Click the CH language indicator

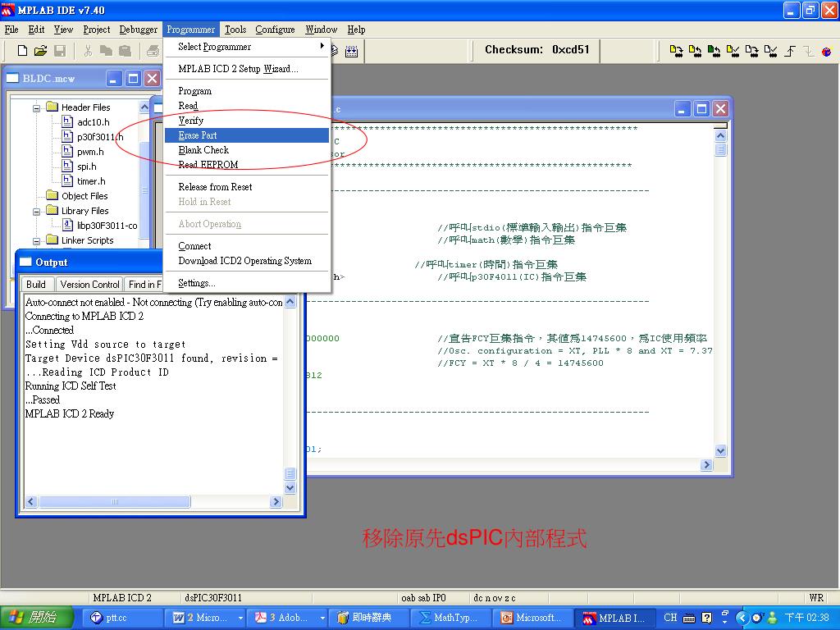[x=670, y=618]
